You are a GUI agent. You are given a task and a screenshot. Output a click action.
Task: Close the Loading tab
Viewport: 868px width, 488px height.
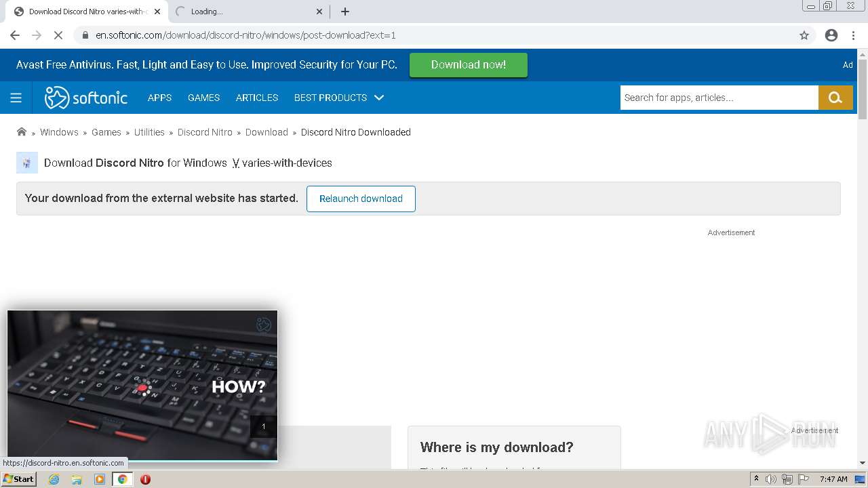pos(319,12)
